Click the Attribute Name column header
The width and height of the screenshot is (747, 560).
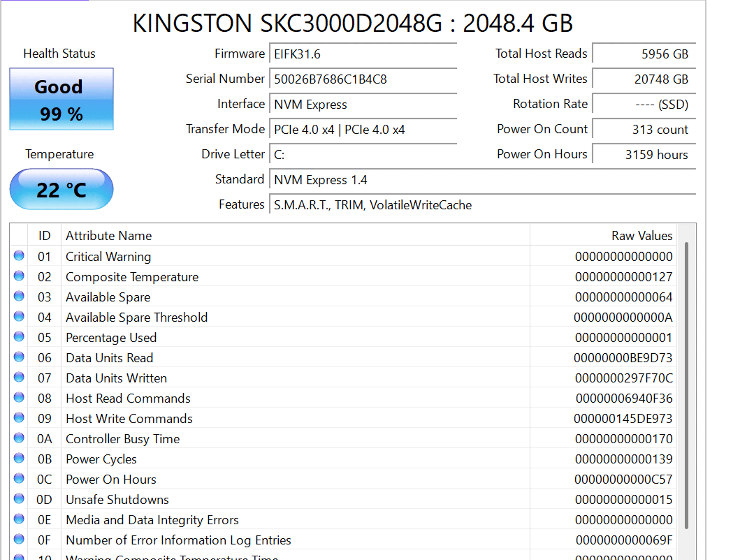pos(295,236)
